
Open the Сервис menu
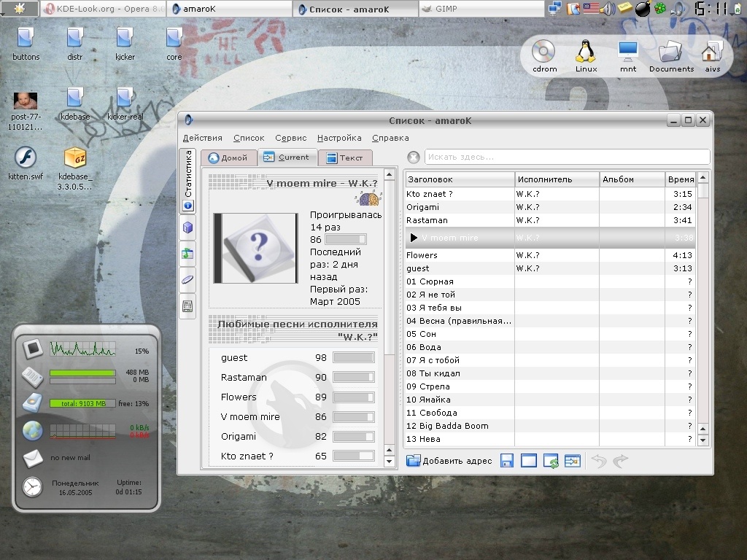[290, 138]
